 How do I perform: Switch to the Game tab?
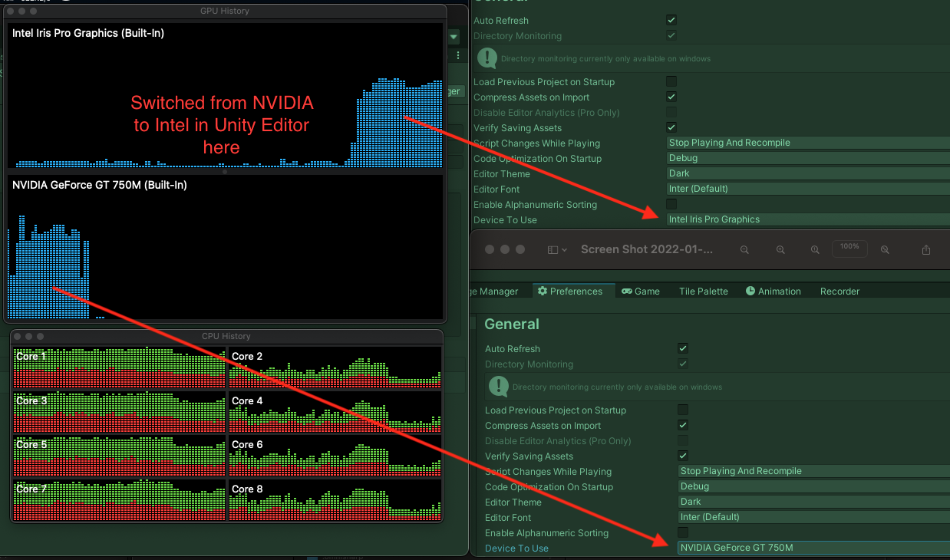coord(641,292)
